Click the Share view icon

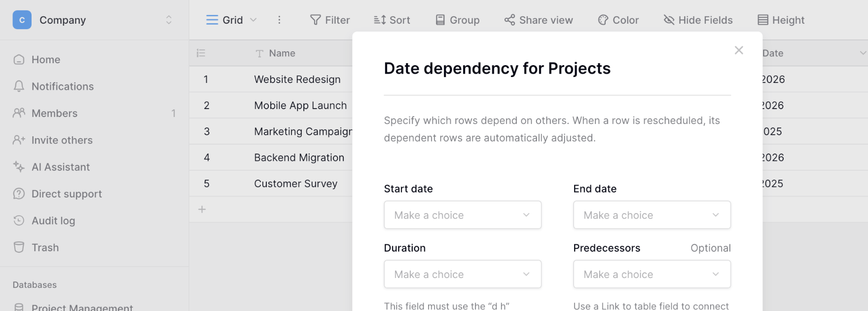click(509, 20)
